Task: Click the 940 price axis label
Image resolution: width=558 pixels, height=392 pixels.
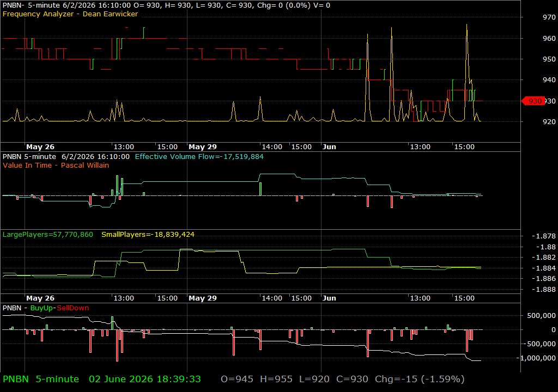Action: point(549,79)
